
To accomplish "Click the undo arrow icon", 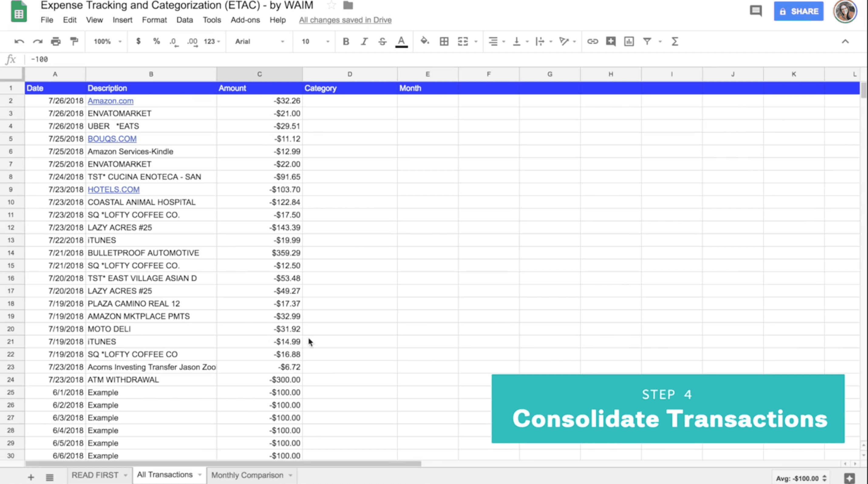I will 19,42.
